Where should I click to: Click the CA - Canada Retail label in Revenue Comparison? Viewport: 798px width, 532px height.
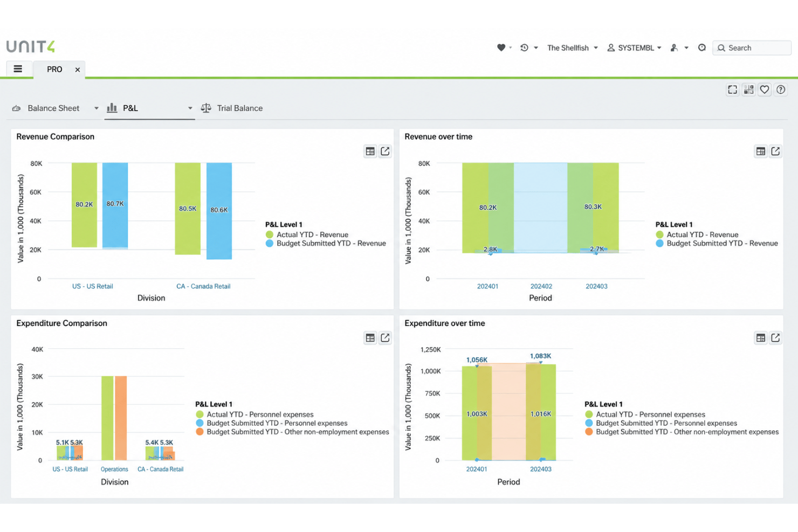(203, 286)
